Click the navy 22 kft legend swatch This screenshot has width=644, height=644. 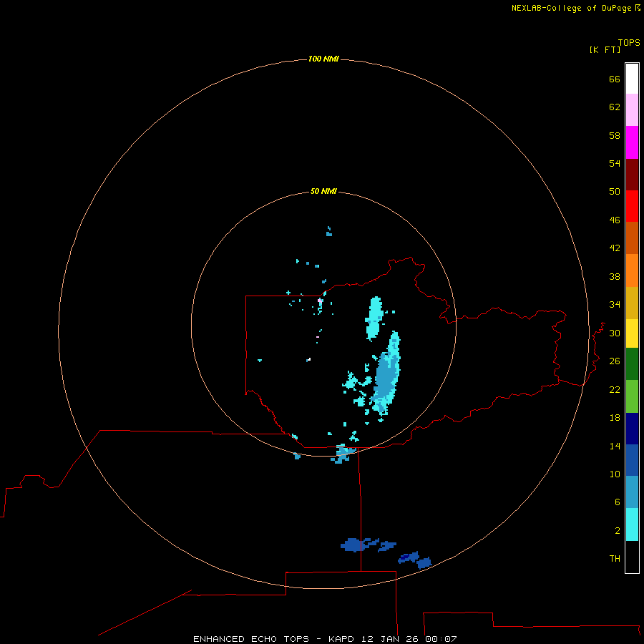click(632, 429)
